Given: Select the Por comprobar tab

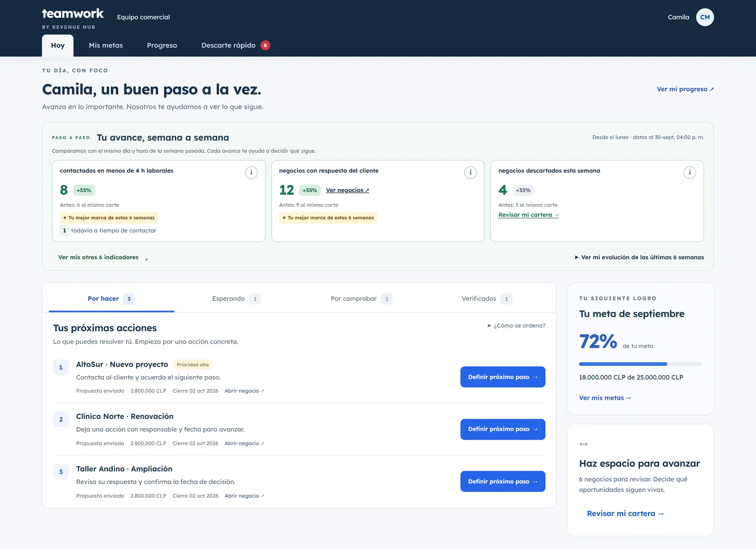Looking at the screenshot, I should [362, 298].
